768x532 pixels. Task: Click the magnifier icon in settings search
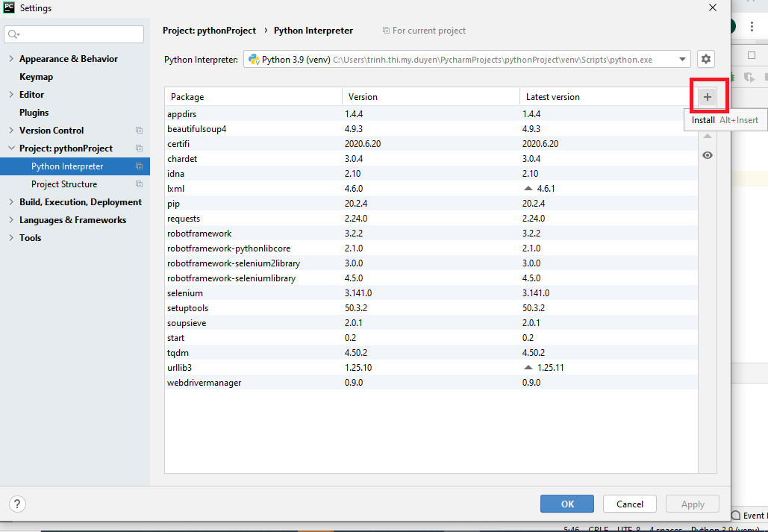(13, 34)
